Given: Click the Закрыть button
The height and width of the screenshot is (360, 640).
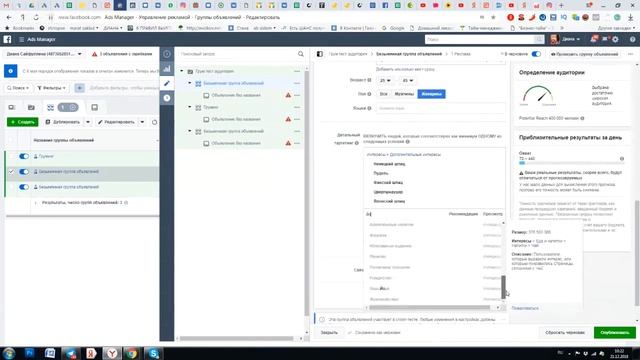Looking at the screenshot, I should 329,332.
